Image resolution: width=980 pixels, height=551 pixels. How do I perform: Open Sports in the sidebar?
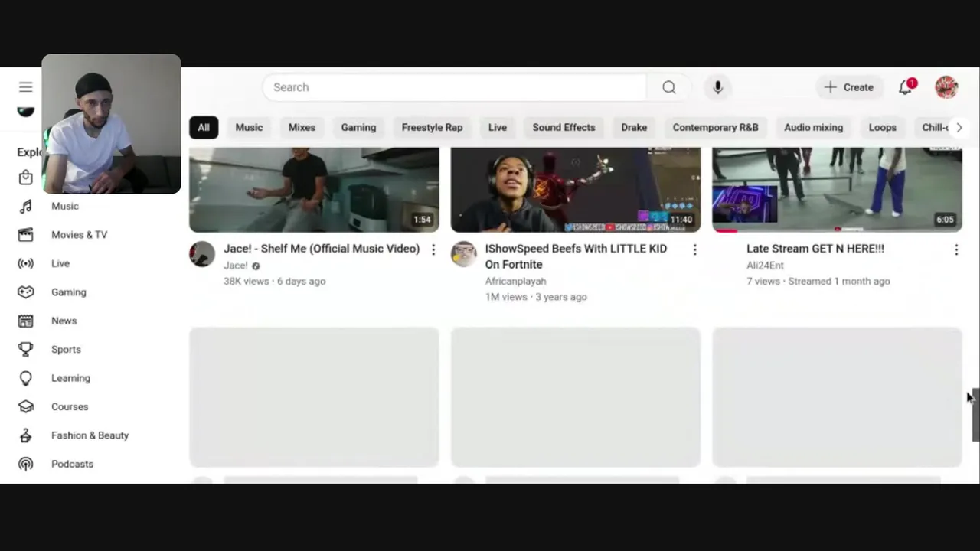pos(66,349)
